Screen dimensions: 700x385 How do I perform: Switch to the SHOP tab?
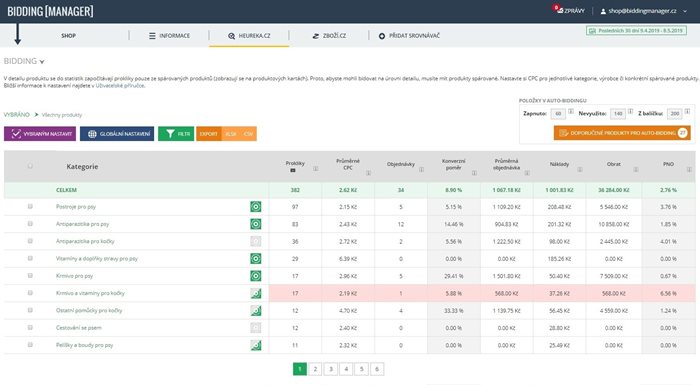coord(68,36)
